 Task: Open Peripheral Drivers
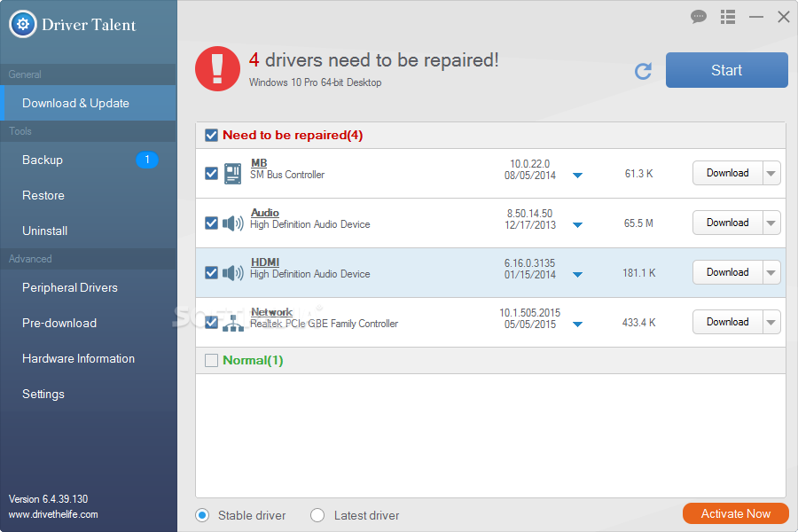88,287
